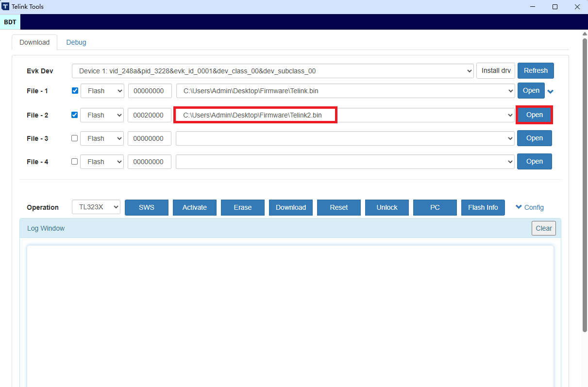This screenshot has height=387, width=588.
Task: Click the 00020000 address field for File - 2
Action: (x=149, y=115)
